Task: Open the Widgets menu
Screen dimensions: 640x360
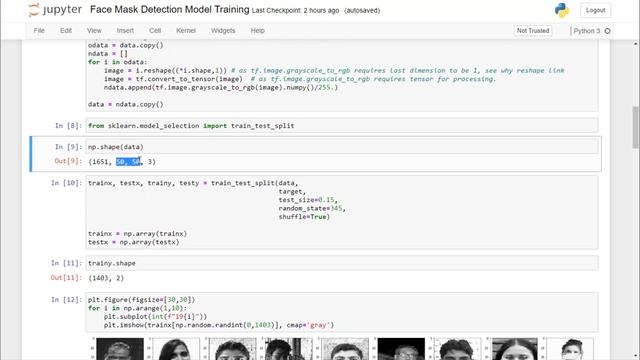Action: pos(223,31)
